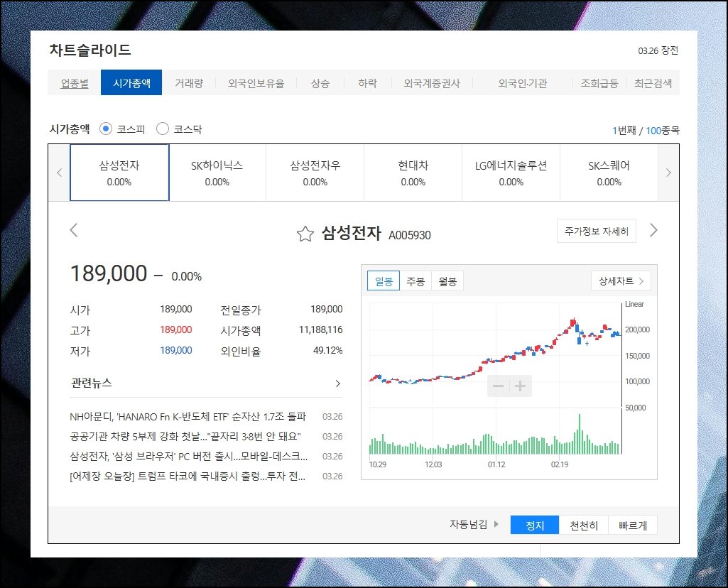Select the 코스피 radio button
This screenshot has height=588, width=728.
pyautogui.click(x=106, y=129)
